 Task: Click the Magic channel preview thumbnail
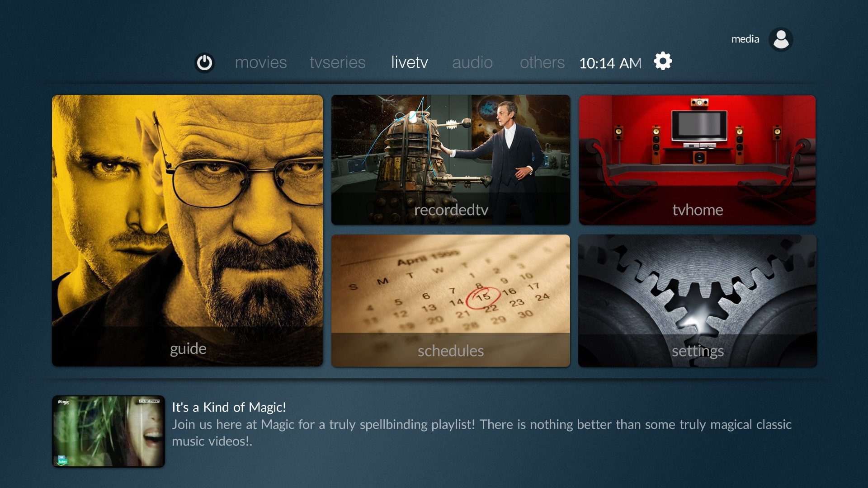[x=108, y=431]
